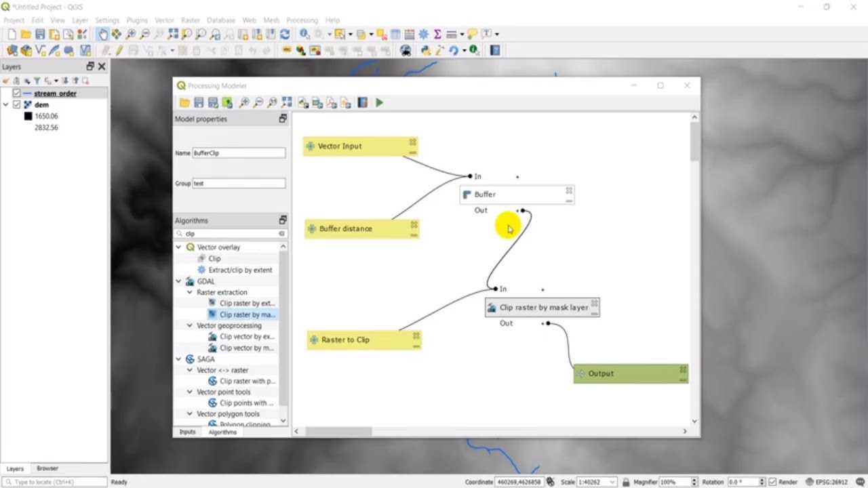
Task: Collapse the dem layer legend
Action: [x=6, y=104]
